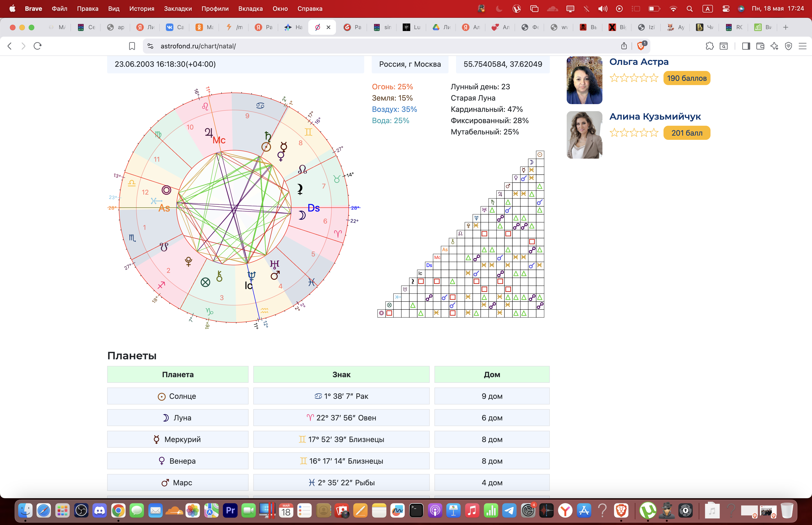Bookmark this page with the bookmark icon
The height and width of the screenshot is (525, 812).
click(132, 46)
